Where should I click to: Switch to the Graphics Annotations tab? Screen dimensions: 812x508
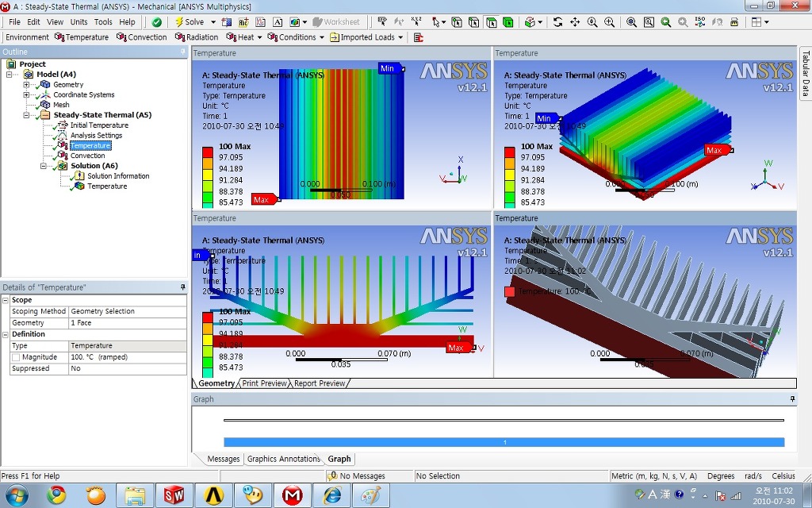pos(283,459)
